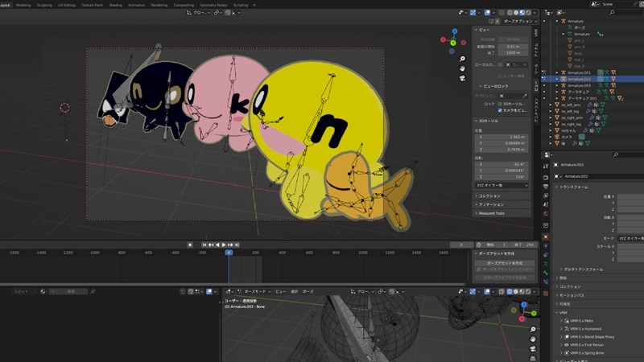The image size is (644, 362).
Task: Open the Scene properties tab
Action: coord(546,204)
